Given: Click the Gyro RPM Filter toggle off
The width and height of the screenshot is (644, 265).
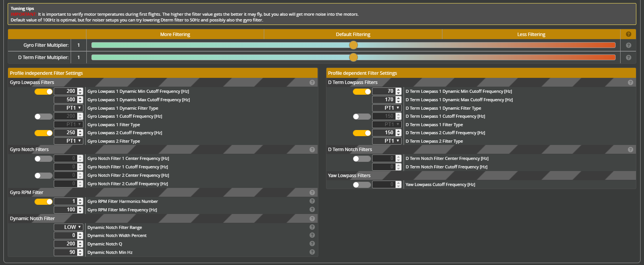Looking at the screenshot, I should tap(43, 202).
